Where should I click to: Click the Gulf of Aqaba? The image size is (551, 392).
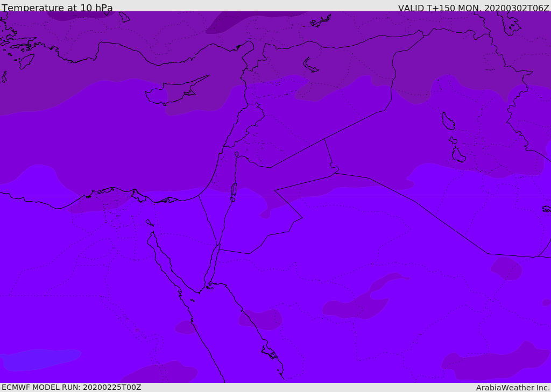(x=212, y=263)
